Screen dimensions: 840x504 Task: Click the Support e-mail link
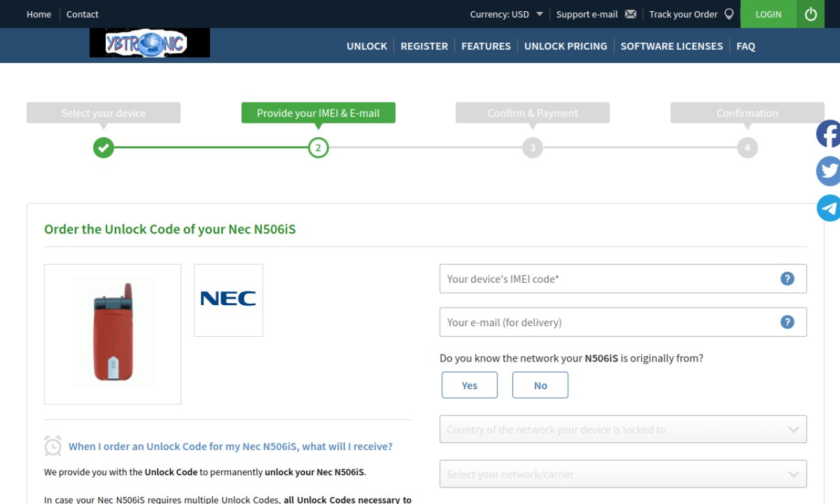tap(587, 14)
